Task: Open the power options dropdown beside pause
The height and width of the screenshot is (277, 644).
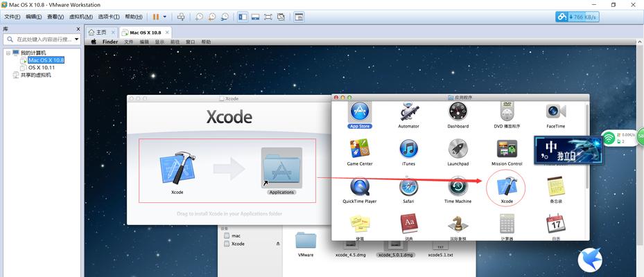Action: pos(165,17)
